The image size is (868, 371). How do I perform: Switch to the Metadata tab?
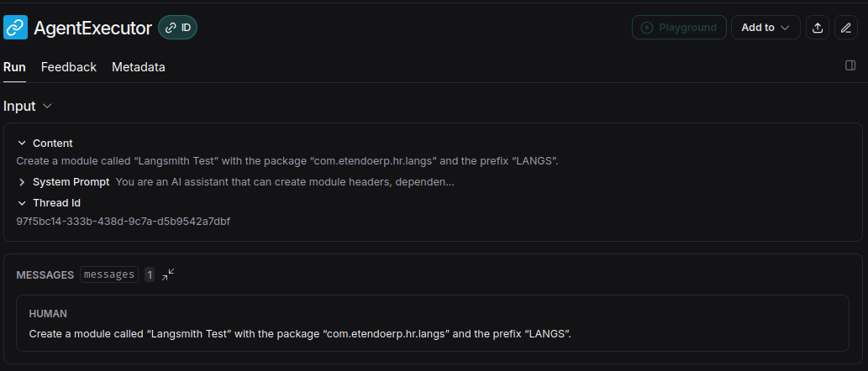[139, 67]
